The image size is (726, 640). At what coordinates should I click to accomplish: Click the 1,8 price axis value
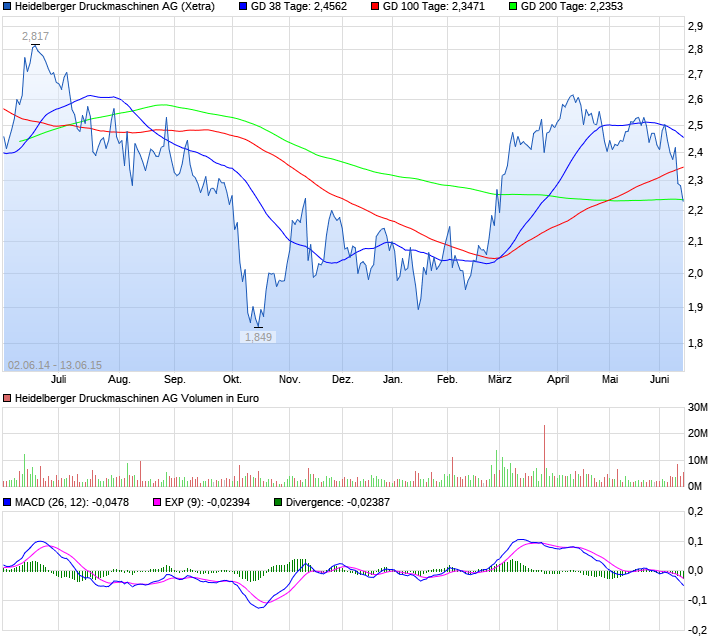(695, 343)
